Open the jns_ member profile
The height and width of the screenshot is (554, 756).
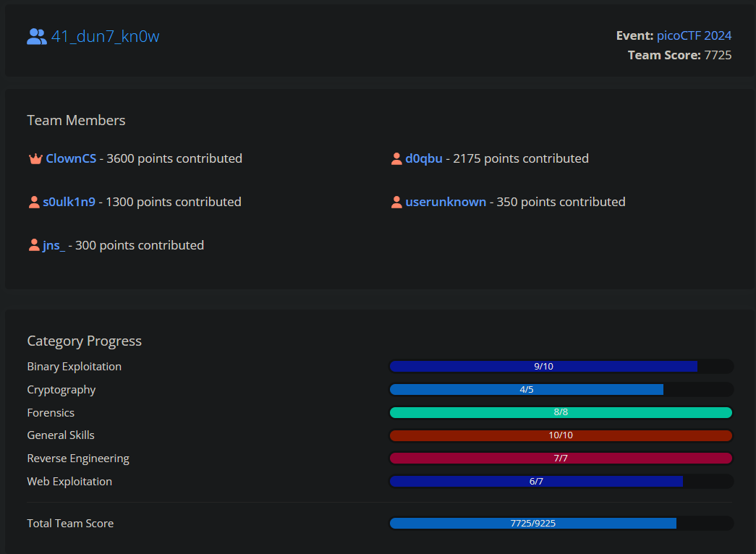(54, 245)
